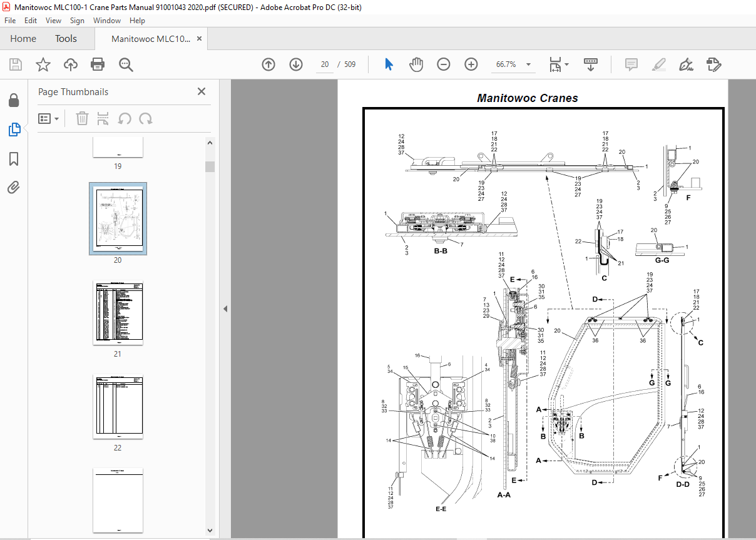
Task: Bookmark this file with the star icon
Action: coord(43,64)
